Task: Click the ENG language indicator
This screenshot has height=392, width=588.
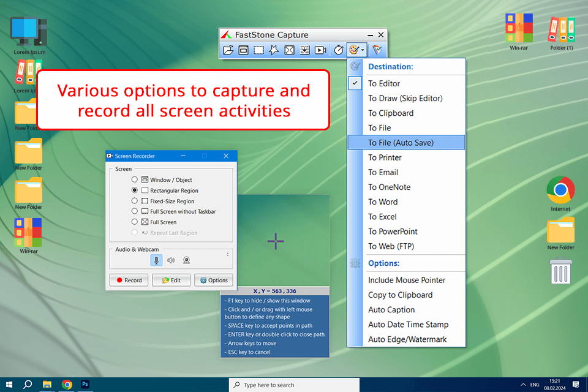Action: (x=535, y=385)
